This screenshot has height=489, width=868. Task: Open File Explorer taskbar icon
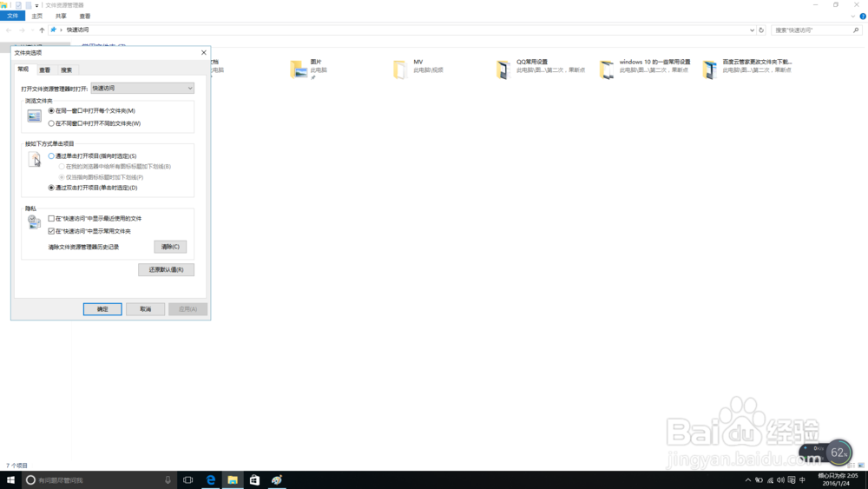point(233,480)
